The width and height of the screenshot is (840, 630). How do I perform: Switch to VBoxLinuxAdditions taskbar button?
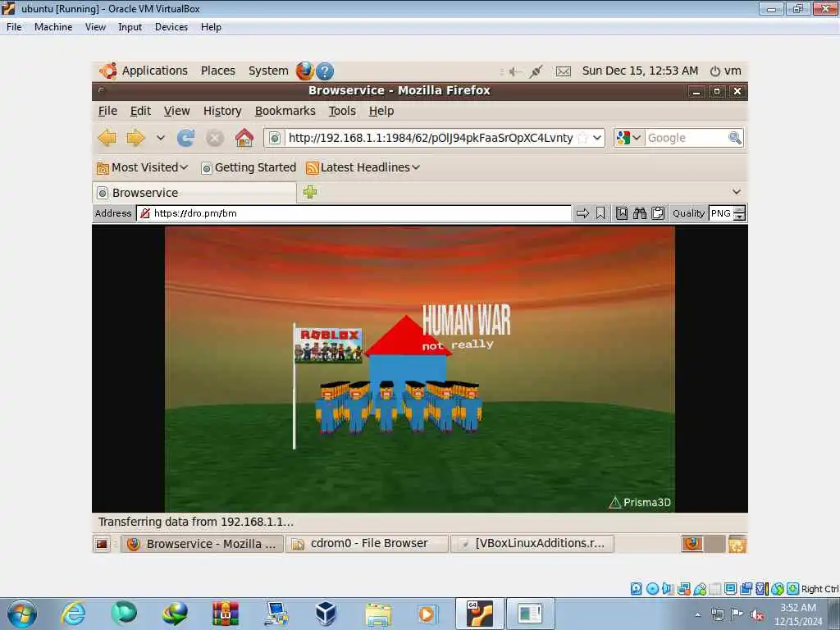[532, 544]
